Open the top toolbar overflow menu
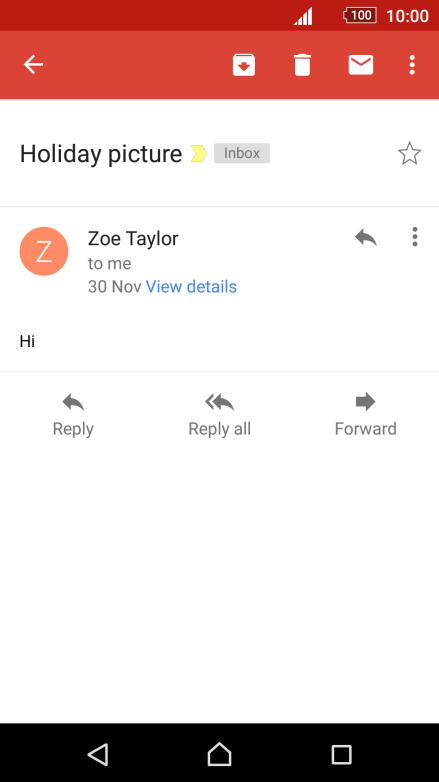Viewport: 439px width, 782px height. tap(412, 65)
